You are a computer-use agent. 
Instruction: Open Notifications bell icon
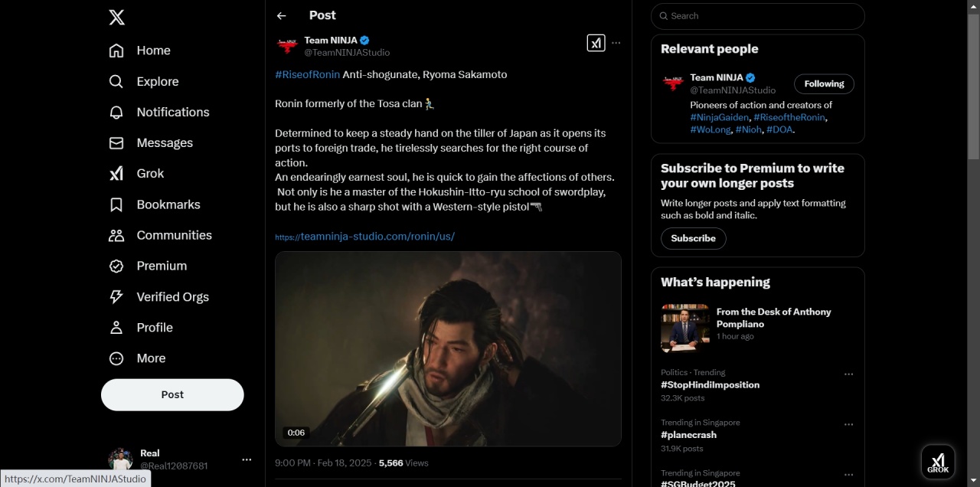[116, 113]
